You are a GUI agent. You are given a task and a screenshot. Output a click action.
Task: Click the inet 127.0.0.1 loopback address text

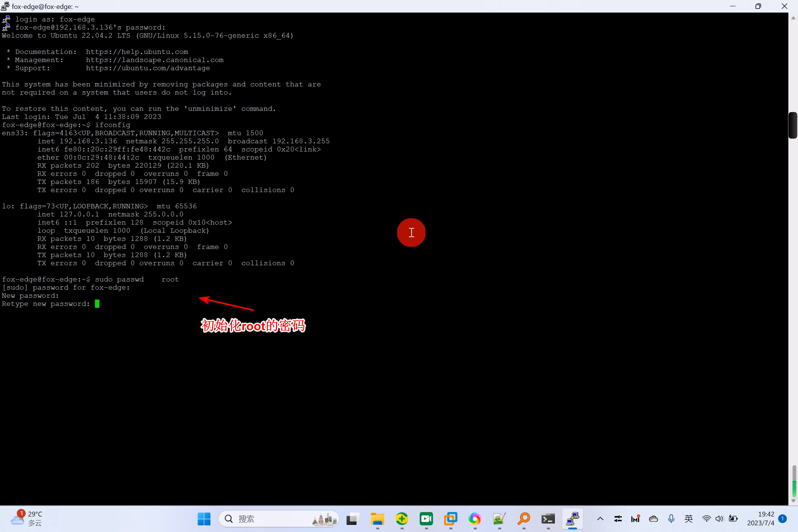(x=68, y=214)
